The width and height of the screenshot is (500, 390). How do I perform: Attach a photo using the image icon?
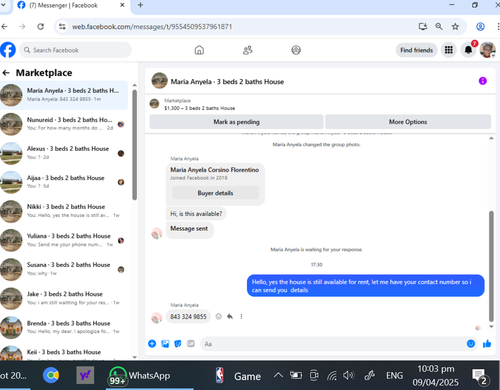[165, 344]
